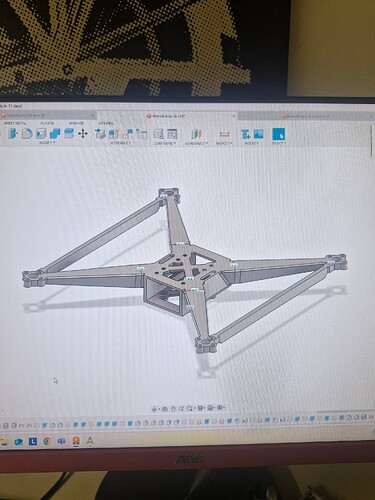Expand the MODIFY dropdown
Image resolution: width=375 pixels, height=500 pixels.
(x=47, y=143)
